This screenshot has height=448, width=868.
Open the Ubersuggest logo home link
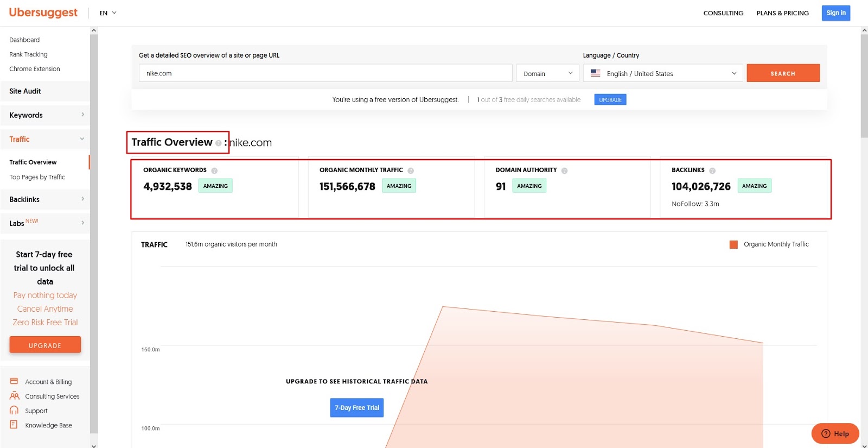coord(43,12)
